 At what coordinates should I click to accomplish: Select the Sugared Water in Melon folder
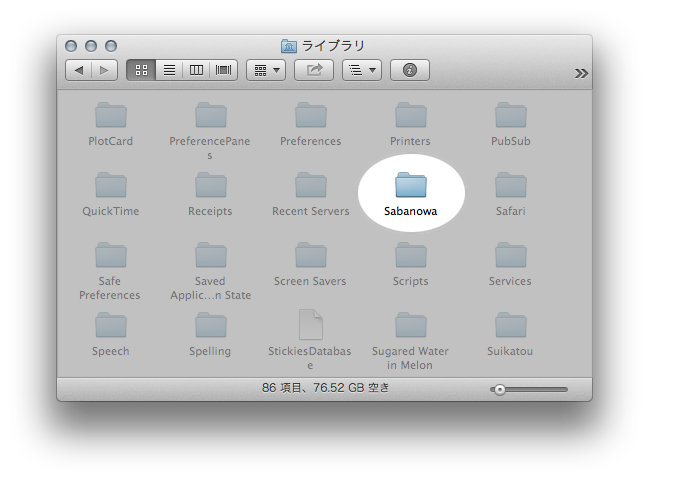(x=411, y=325)
